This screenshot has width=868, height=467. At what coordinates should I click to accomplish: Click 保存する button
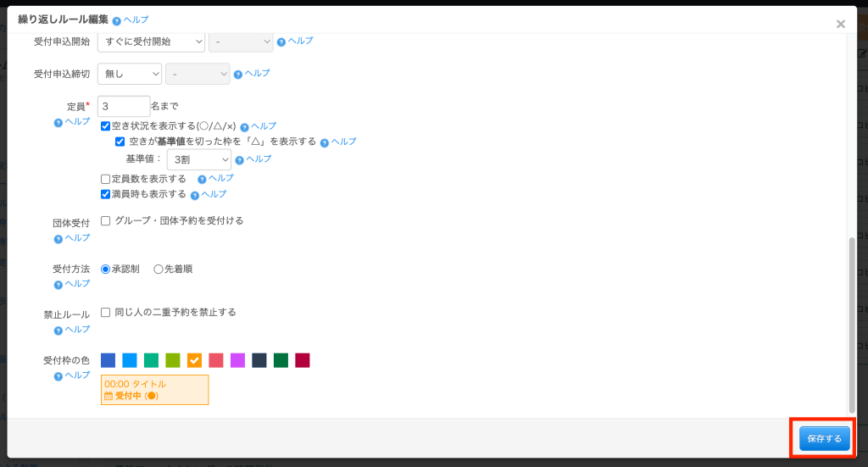pyautogui.click(x=824, y=438)
